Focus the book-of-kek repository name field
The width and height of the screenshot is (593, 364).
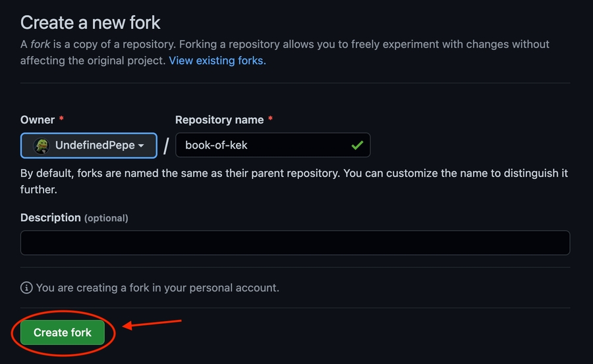pos(264,145)
